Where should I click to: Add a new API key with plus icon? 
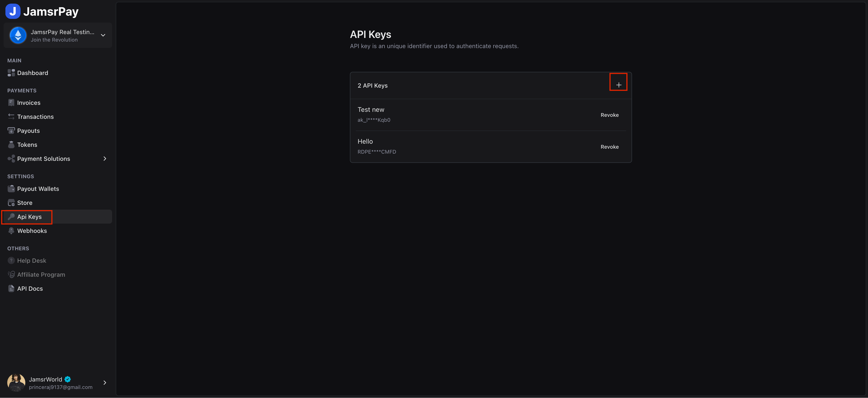tap(619, 85)
